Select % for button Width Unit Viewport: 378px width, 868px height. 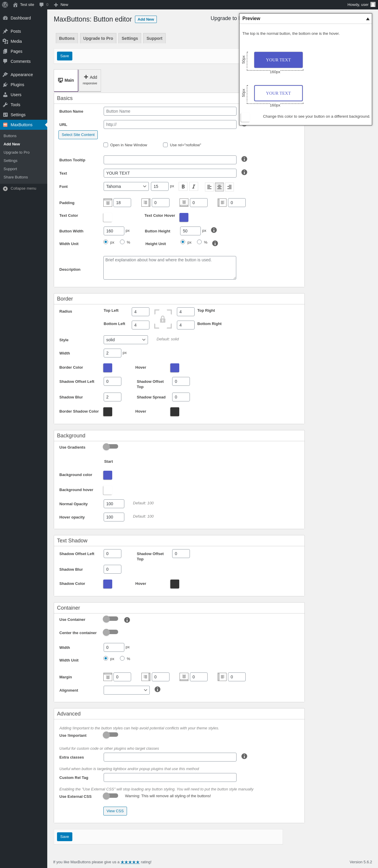[x=122, y=242]
